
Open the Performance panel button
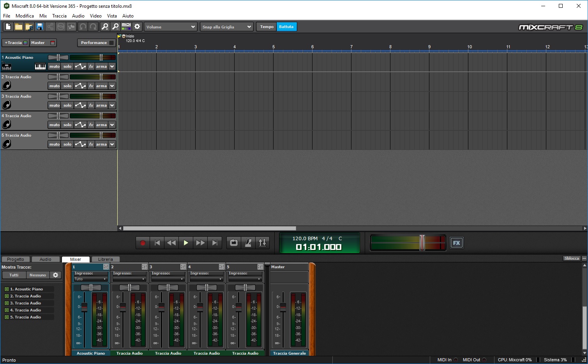point(97,43)
